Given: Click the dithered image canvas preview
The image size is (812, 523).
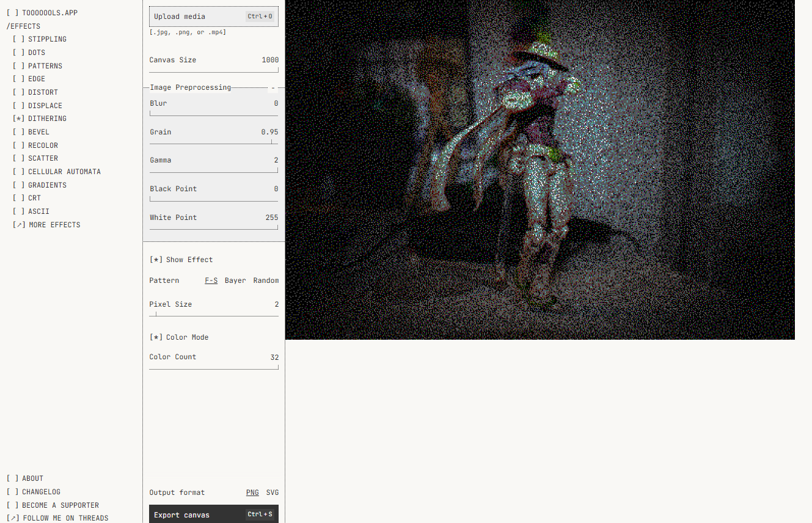Looking at the screenshot, I should pyautogui.click(x=540, y=169).
